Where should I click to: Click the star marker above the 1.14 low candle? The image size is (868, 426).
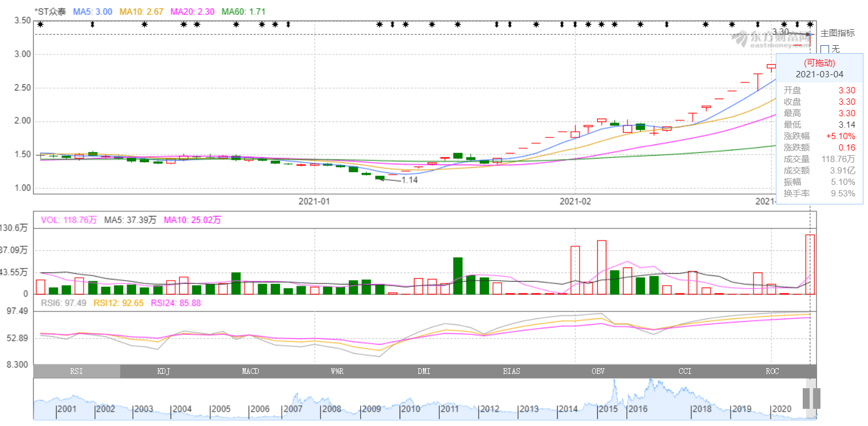click(379, 24)
